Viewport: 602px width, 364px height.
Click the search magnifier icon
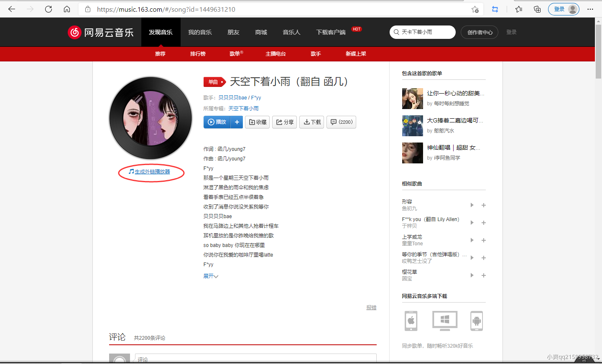point(396,32)
